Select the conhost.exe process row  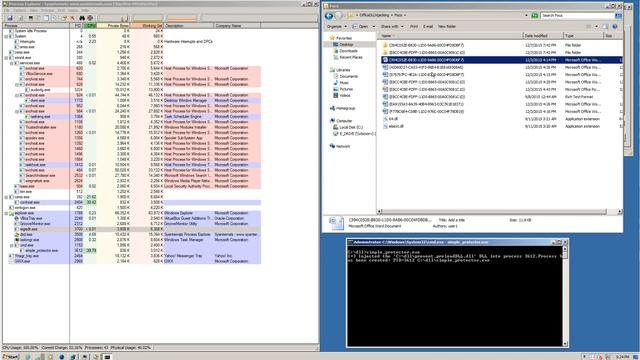pos(131,202)
